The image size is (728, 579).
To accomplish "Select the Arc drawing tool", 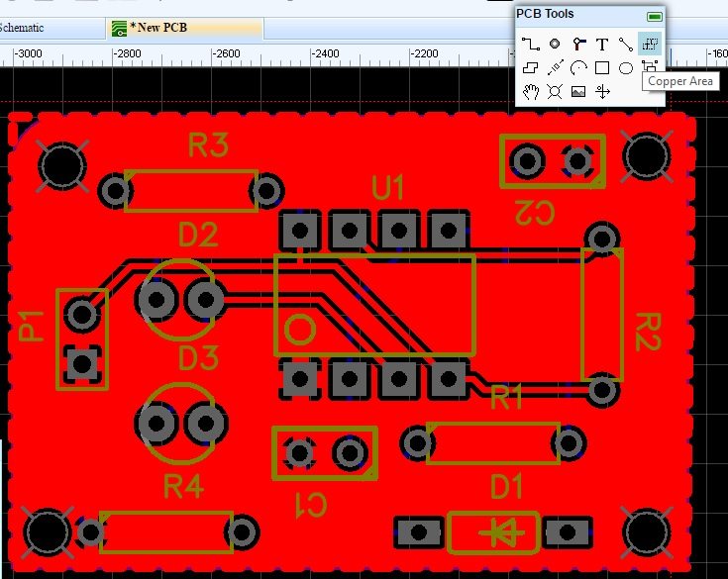I will pos(578,68).
